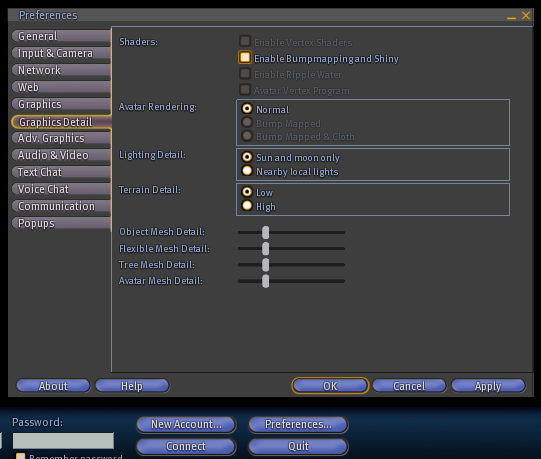Choose Low terrain detail option
The width and height of the screenshot is (541, 459).
(x=247, y=192)
